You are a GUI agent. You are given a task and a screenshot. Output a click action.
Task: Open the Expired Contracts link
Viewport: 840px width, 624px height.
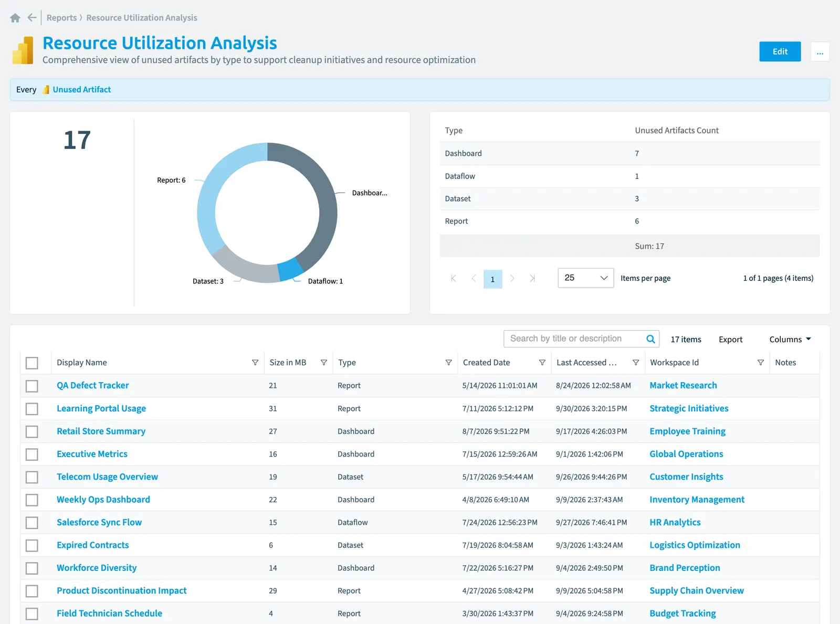(x=92, y=545)
